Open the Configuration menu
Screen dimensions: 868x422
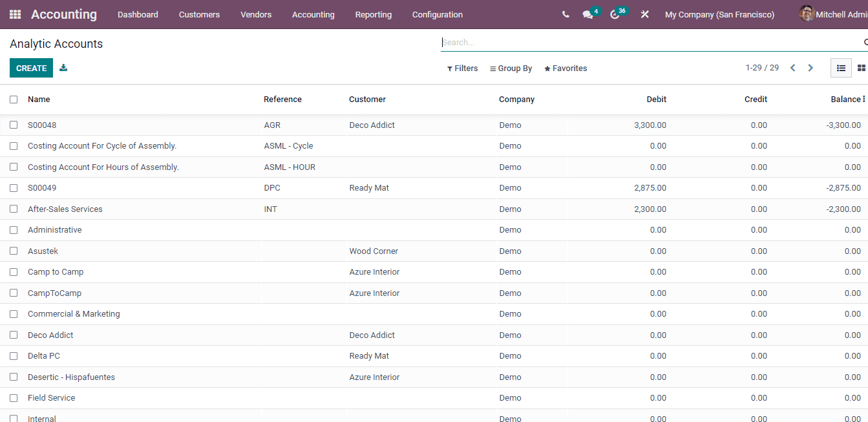[437, 14]
